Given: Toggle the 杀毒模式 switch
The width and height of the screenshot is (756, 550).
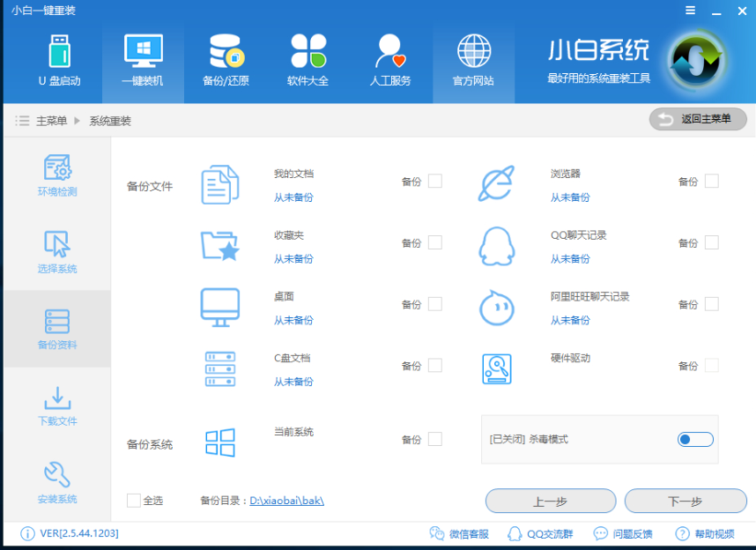Looking at the screenshot, I should (x=695, y=439).
